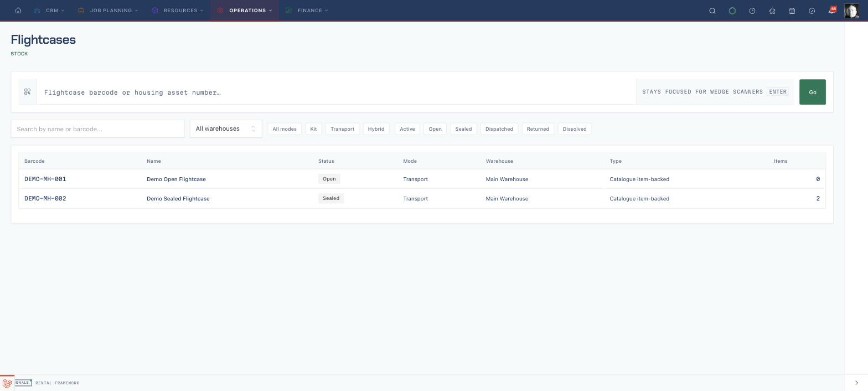Click the SIGNALS debug badge
868x391 pixels.
click(23, 383)
